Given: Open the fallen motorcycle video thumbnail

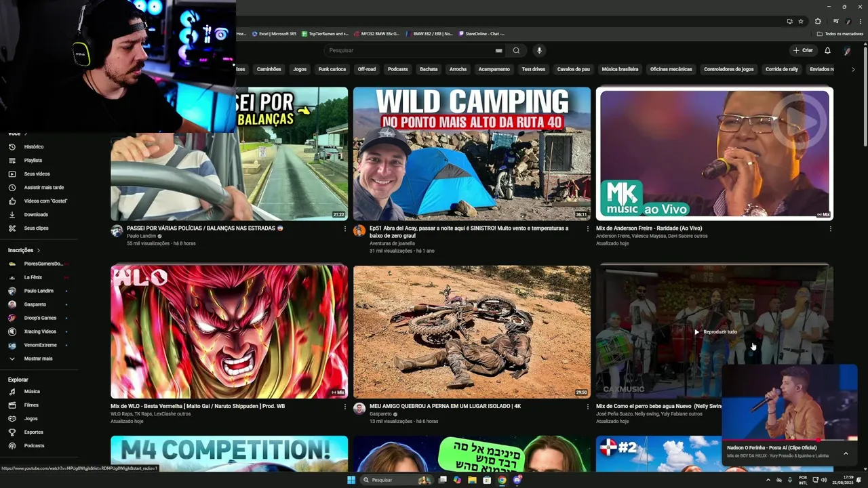Looking at the screenshot, I should [472, 331].
